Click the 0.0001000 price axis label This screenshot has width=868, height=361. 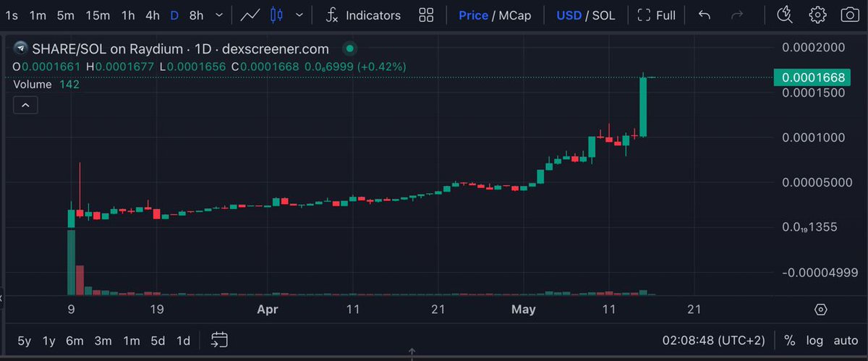click(x=814, y=137)
